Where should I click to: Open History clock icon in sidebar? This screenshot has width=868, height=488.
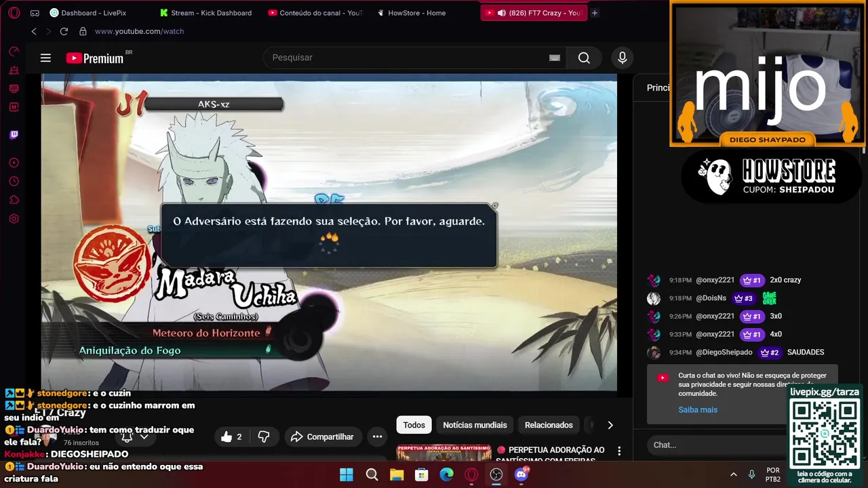click(x=14, y=182)
